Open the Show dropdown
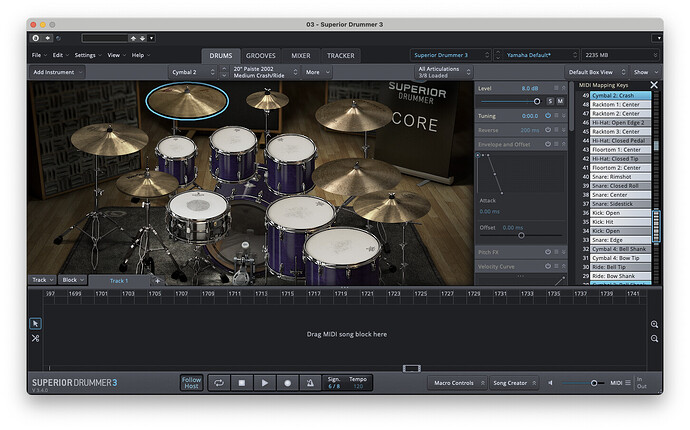This screenshot has width=690, height=430. point(646,72)
